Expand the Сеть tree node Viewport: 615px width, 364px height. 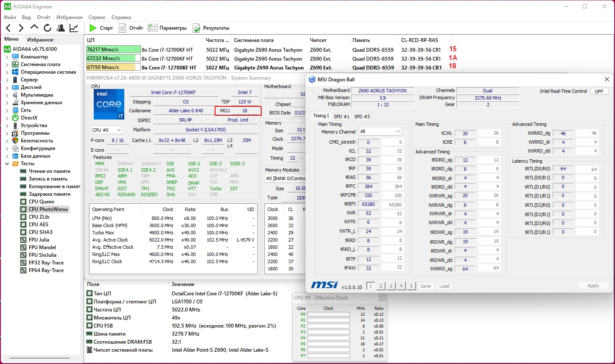7,110
